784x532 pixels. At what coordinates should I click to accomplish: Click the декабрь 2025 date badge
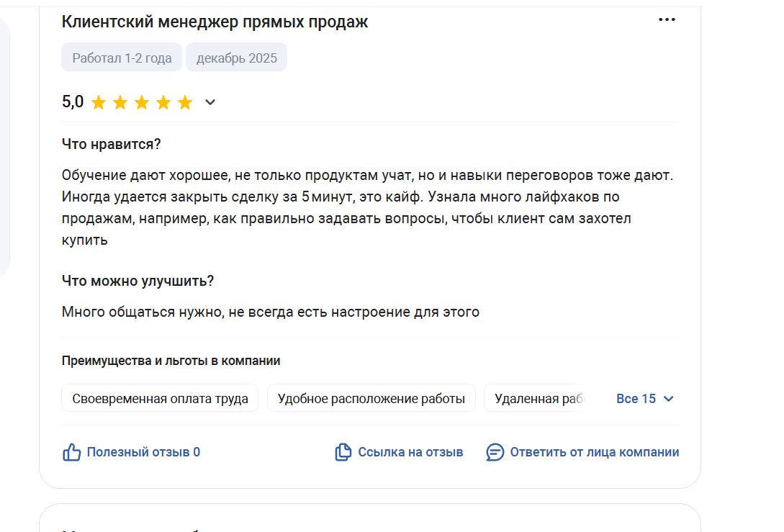point(236,58)
